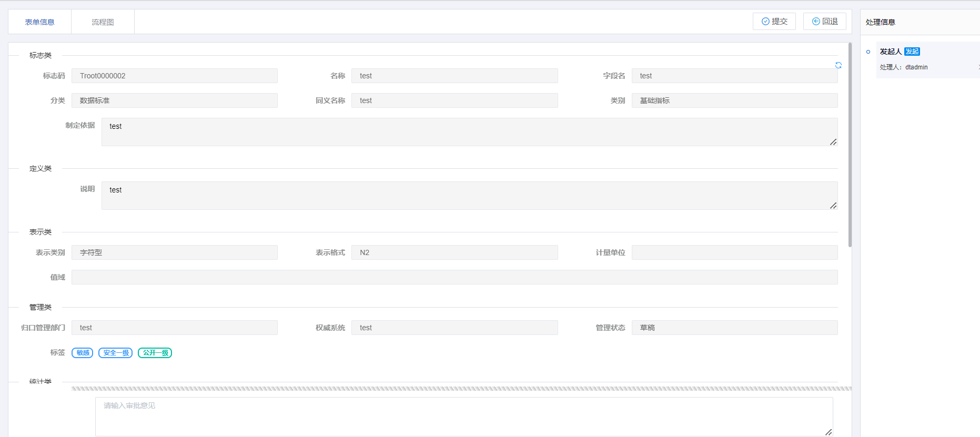Click the form's vertical scrollbar thumb
980x437 pixels.
pyautogui.click(x=850, y=145)
